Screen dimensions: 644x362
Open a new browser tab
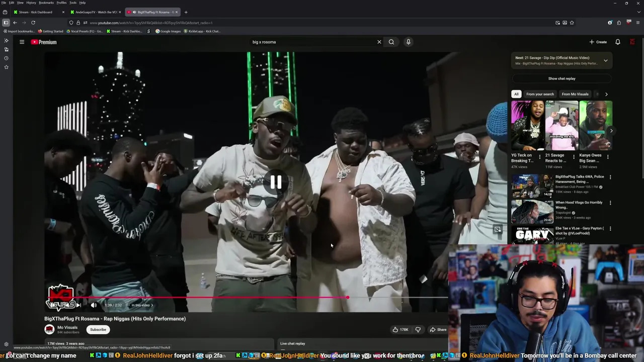pyautogui.click(x=186, y=12)
